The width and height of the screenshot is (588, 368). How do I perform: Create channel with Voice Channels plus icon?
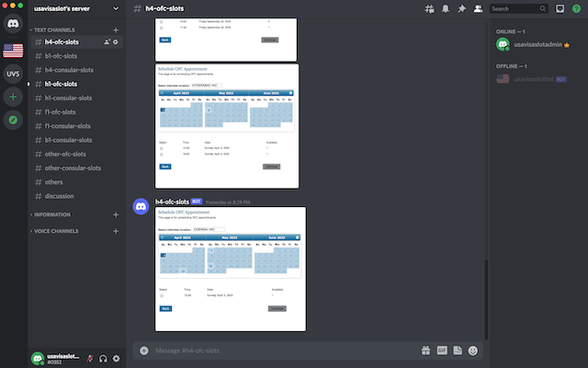point(116,231)
